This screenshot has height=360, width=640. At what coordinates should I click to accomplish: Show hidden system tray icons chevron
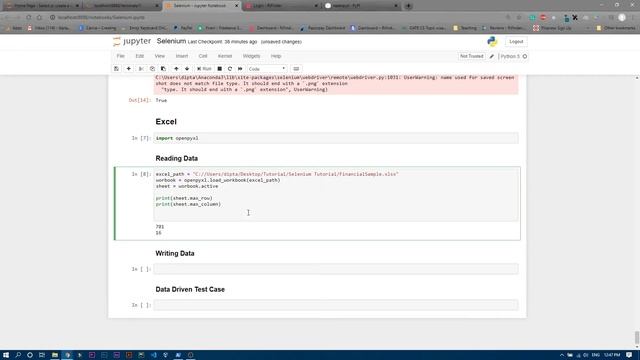point(562,355)
